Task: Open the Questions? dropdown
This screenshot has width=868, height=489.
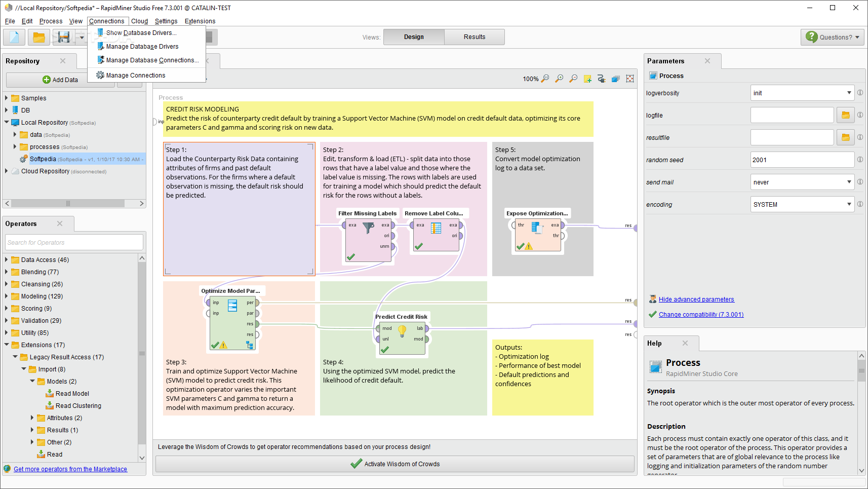Action: tap(833, 37)
